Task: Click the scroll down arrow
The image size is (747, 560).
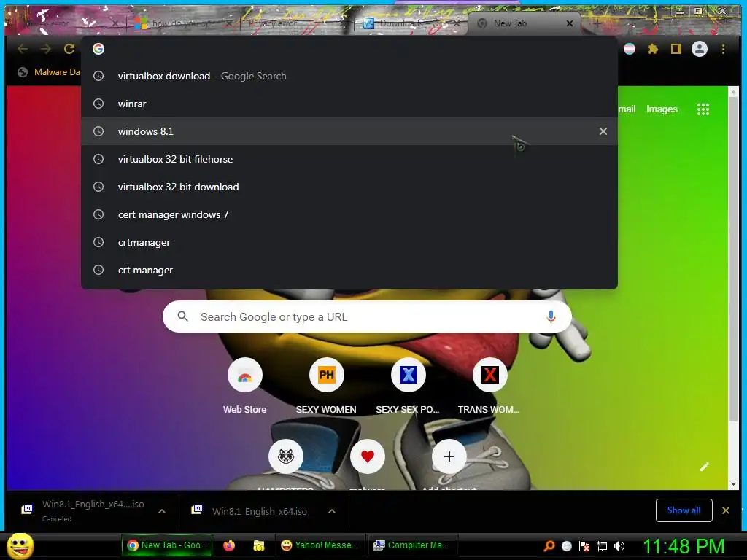Action: [733, 484]
